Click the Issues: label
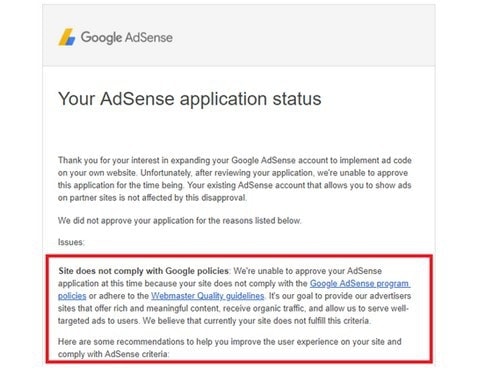 click(71, 242)
